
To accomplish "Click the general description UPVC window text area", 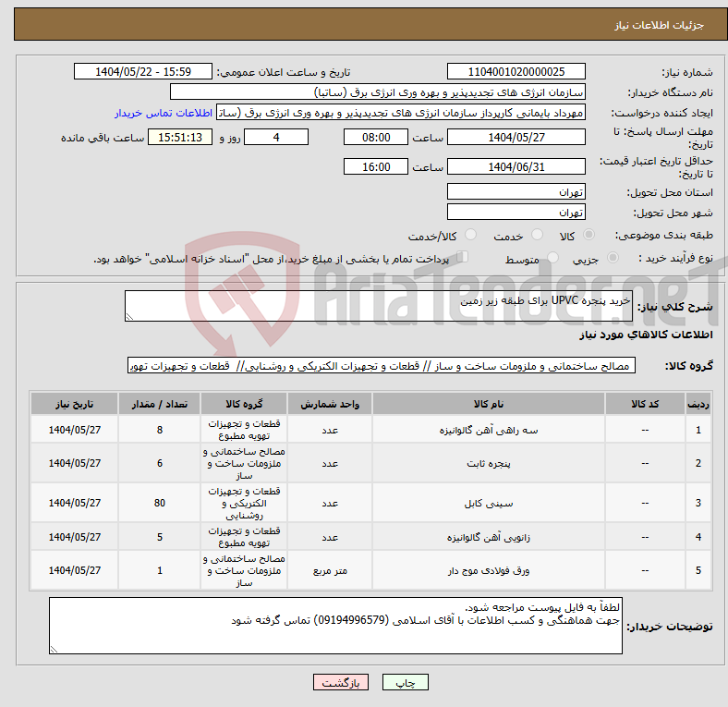I will 379,306.
